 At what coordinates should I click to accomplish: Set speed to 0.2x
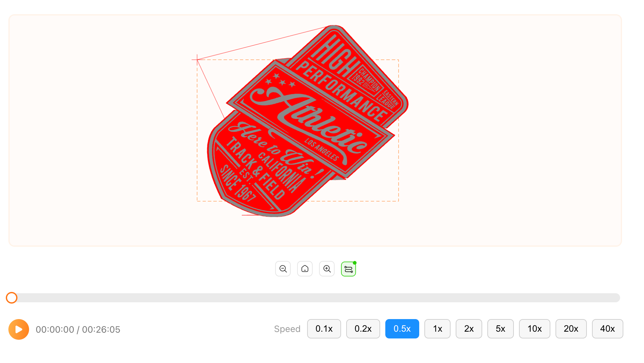(363, 329)
